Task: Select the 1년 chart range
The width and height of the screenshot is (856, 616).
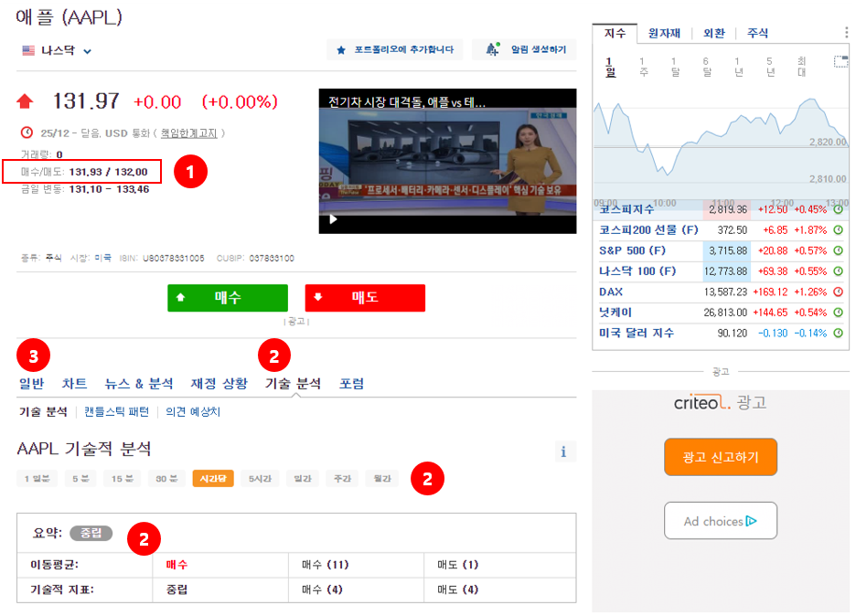Action: [x=738, y=67]
